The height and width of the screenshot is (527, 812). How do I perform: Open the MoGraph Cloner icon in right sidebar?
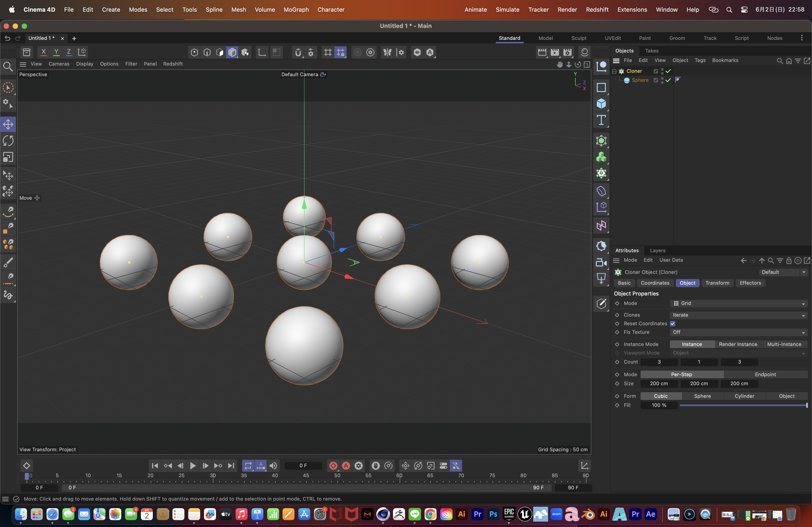click(x=601, y=173)
